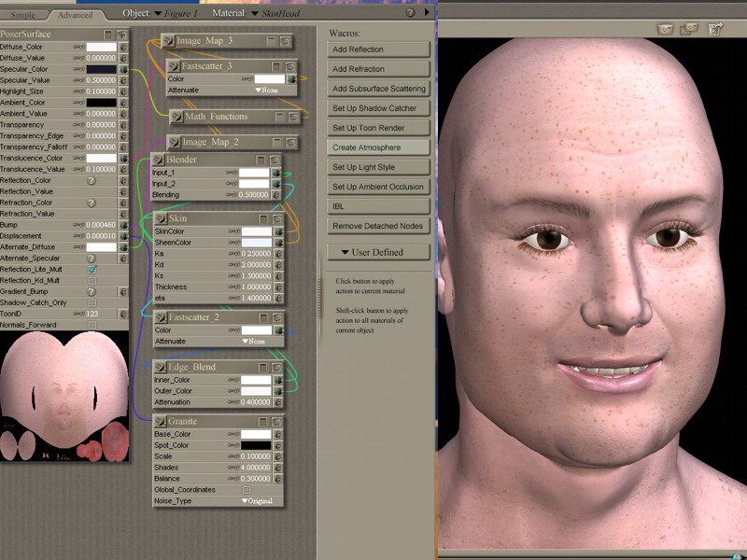The height and width of the screenshot is (560, 747).
Task: Open the User Defined wacros dropdown
Action: (x=379, y=252)
